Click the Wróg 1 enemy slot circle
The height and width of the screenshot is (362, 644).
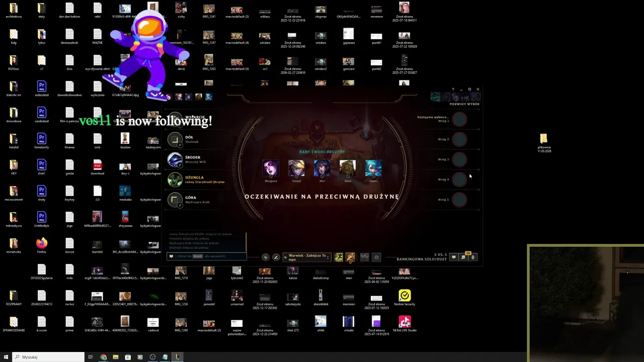[459, 120]
